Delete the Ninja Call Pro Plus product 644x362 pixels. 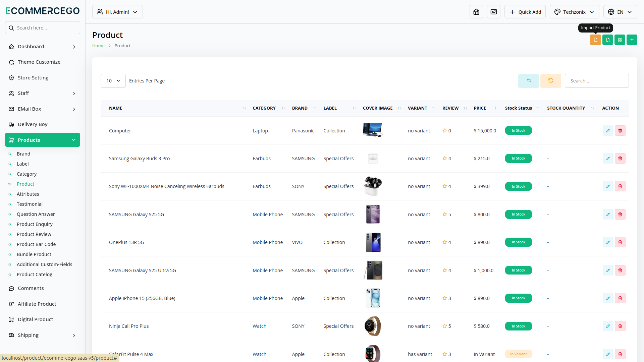point(620,326)
